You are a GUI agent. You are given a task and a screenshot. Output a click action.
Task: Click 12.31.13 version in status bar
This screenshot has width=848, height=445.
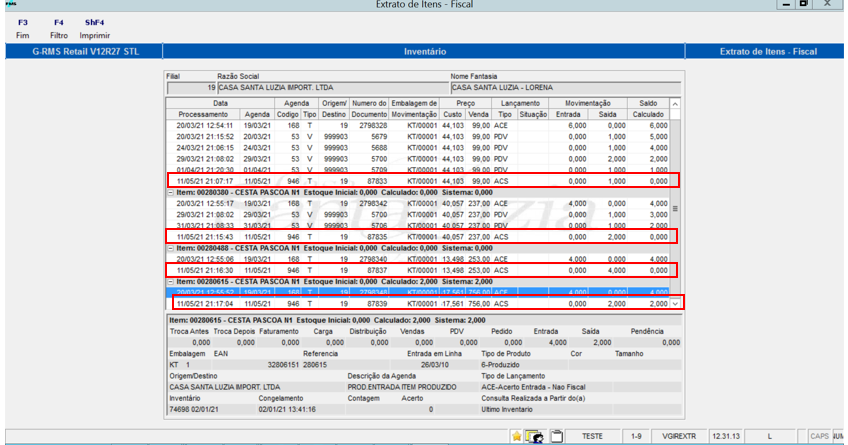point(725,436)
